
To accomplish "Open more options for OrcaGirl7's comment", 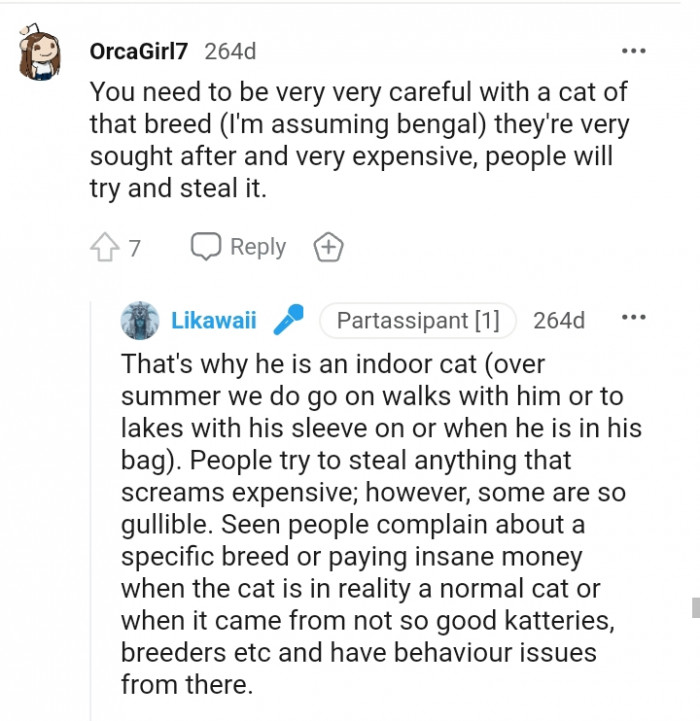I will point(633,50).
